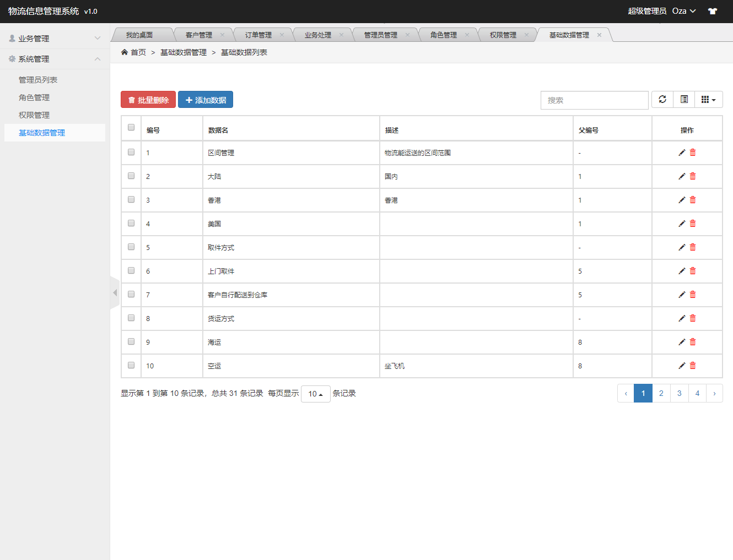This screenshot has width=733, height=560.
Task: Click 基础数据管理 in the breadcrumb
Action: [184, 52]
